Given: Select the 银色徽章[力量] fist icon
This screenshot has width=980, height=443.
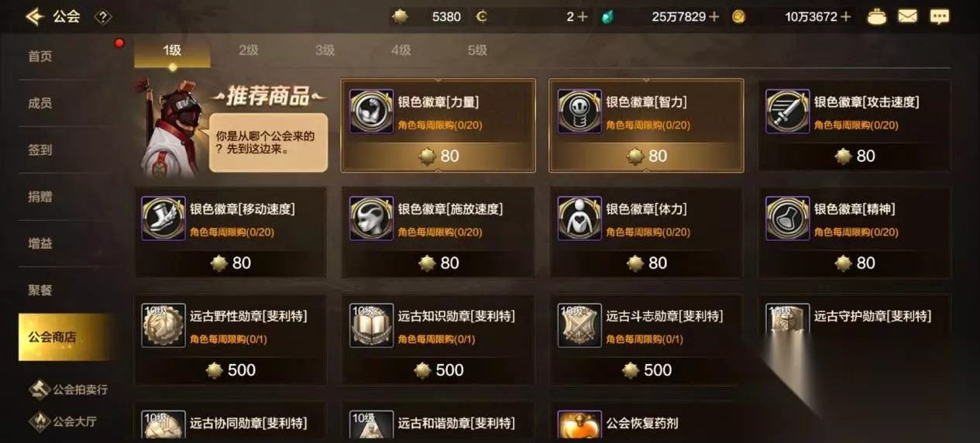Looking at the screenshot, I should pyautogui.click(x=371, y=112).
